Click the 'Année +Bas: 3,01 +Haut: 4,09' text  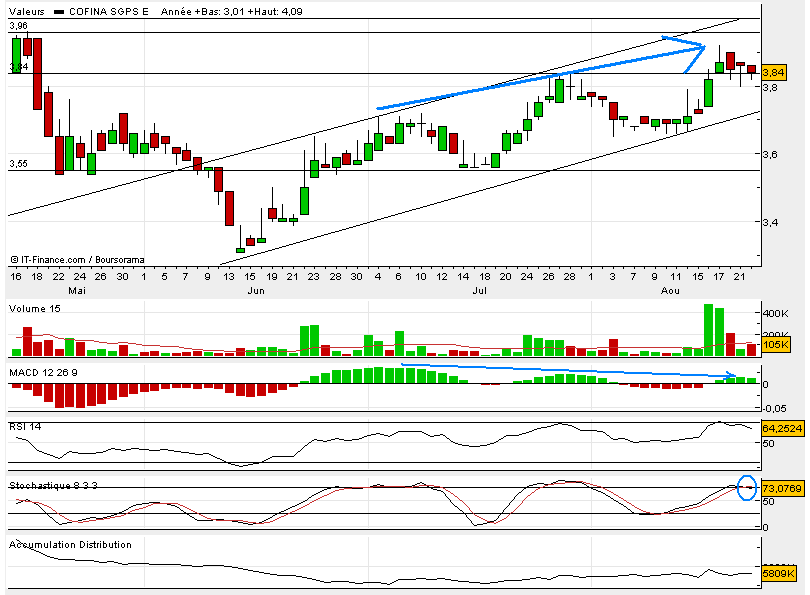point(231,11)
